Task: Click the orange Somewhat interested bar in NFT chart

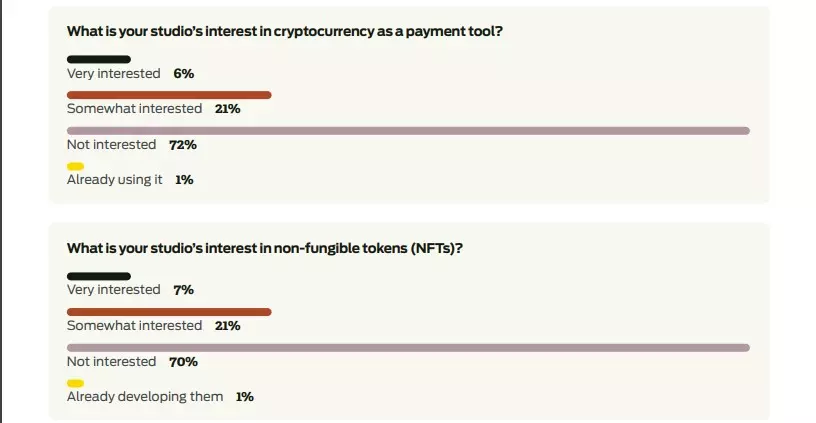Action: pos(169,312)
